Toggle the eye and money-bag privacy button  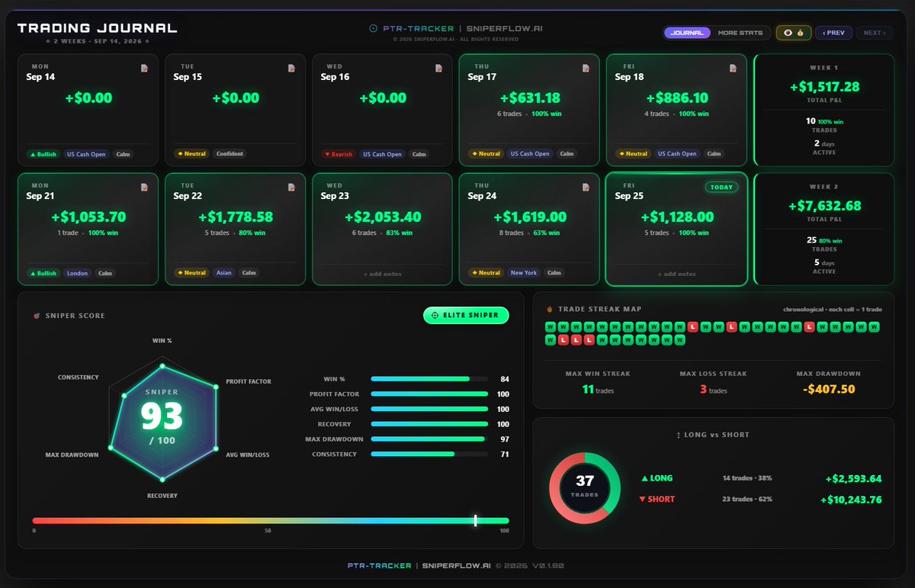coord(793,33)
